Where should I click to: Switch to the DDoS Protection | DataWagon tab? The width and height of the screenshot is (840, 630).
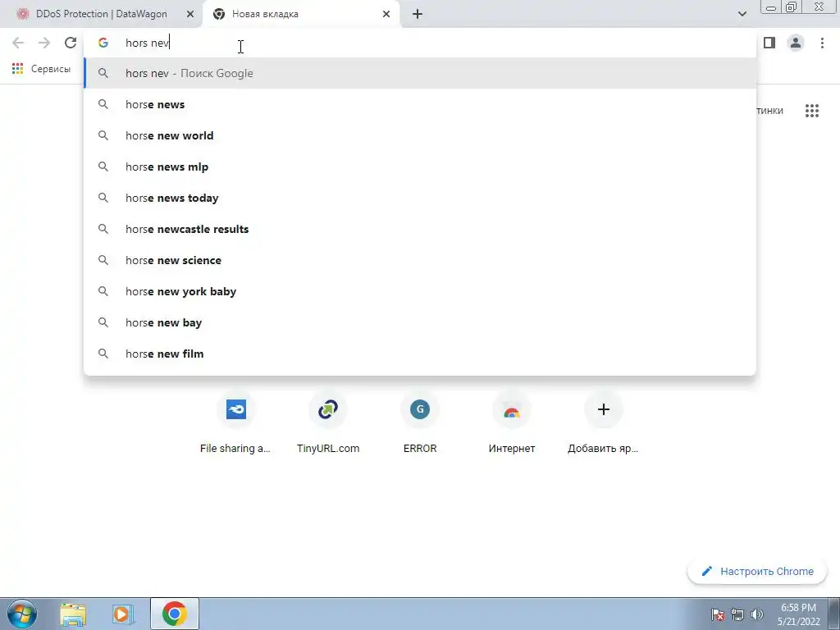click(x=102, y=14)
